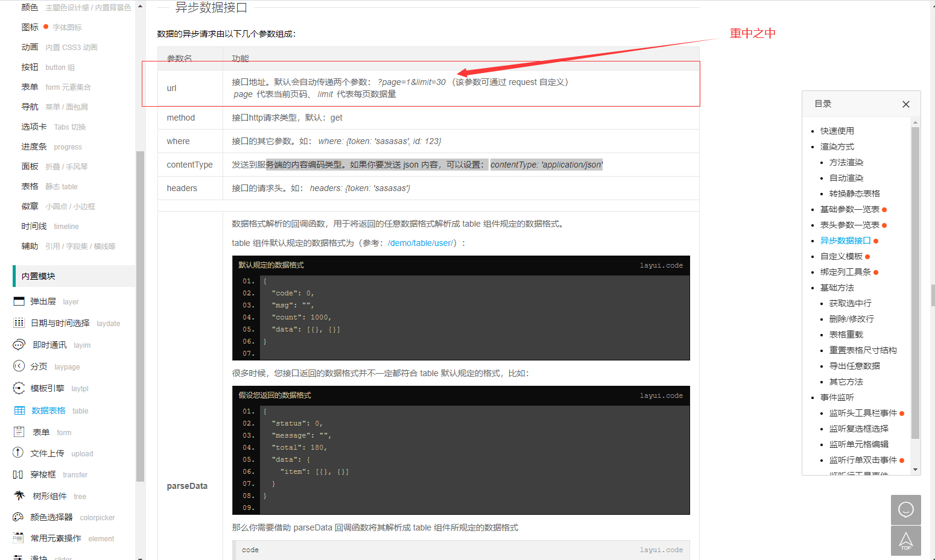Image resolution: width=935 pixels, height=560 pixels.
Task: Select 异步数据接口 in the 目录
Action: (845, 241)
